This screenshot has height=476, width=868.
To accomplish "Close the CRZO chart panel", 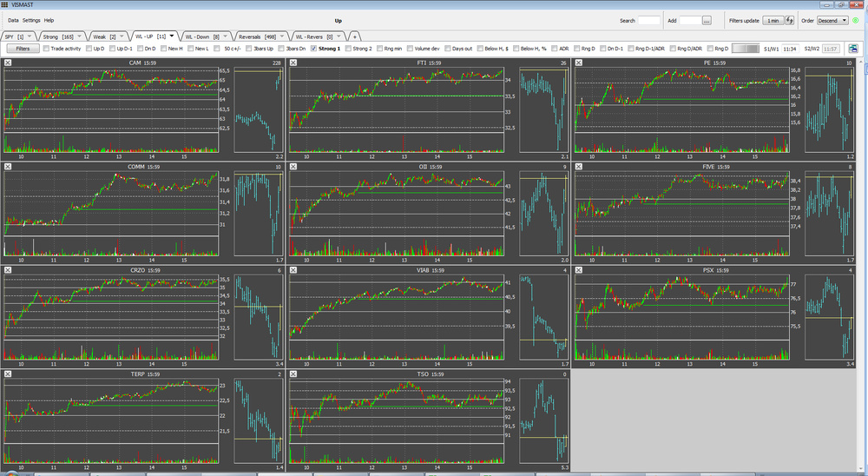I will (x=8, y=270).
